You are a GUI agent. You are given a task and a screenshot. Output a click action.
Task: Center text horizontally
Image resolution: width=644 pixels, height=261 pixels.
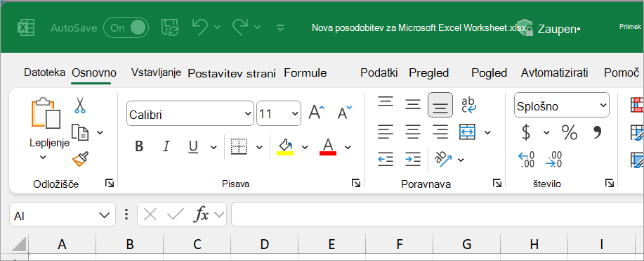(412, 132)
